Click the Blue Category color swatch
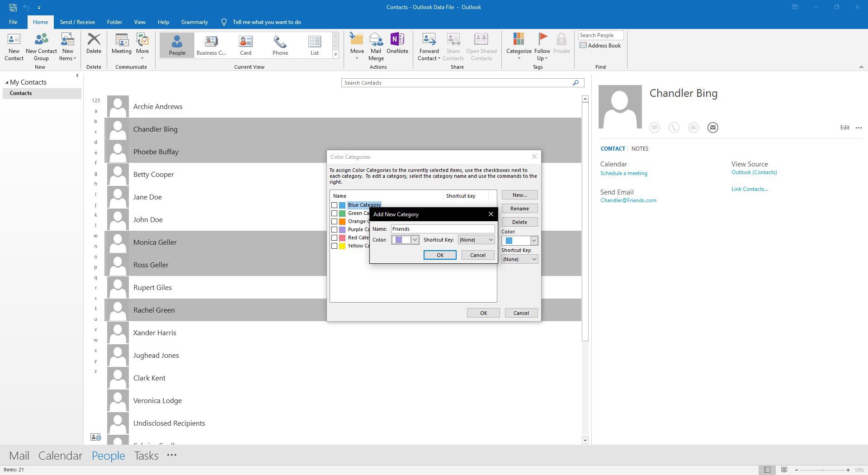 point(343,205)
